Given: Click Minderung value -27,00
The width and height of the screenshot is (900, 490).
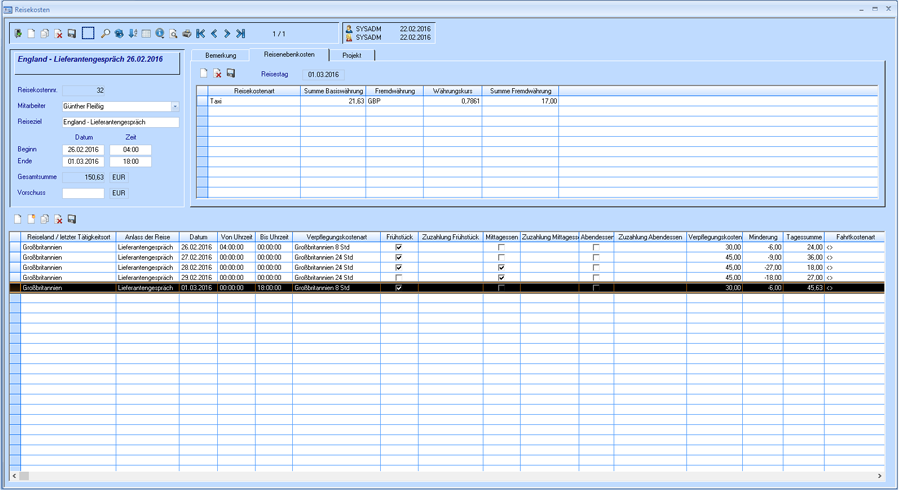Looking at the screenshot, I should pyautogui.click(x=763, y=267).
